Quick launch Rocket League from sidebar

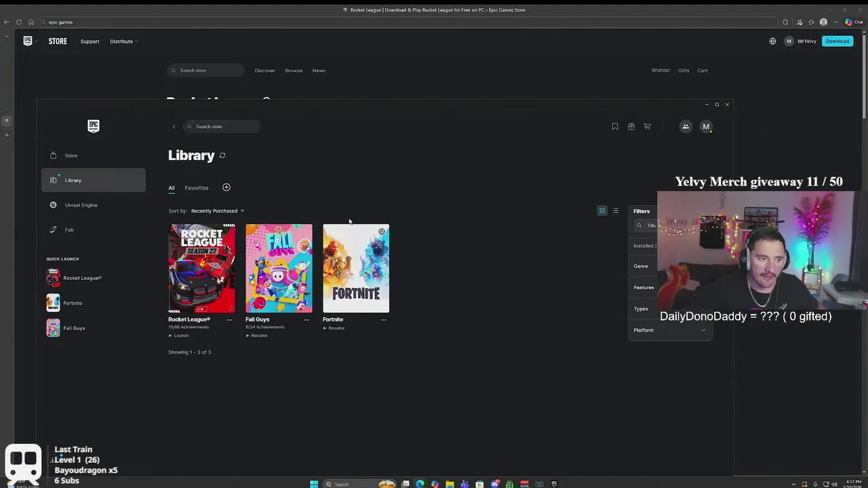click(x=74, y=278)
